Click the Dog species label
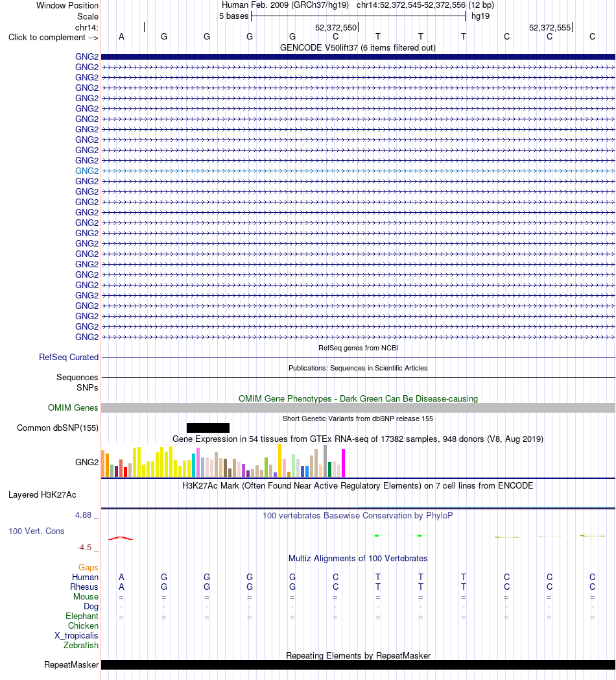The height and width of the screenshot is (680, 616). (x=91, y=606)
